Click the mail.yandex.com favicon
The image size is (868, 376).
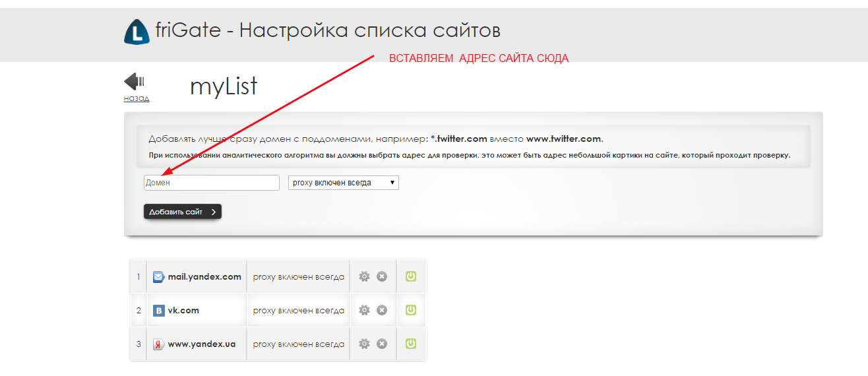click(158, 277)
